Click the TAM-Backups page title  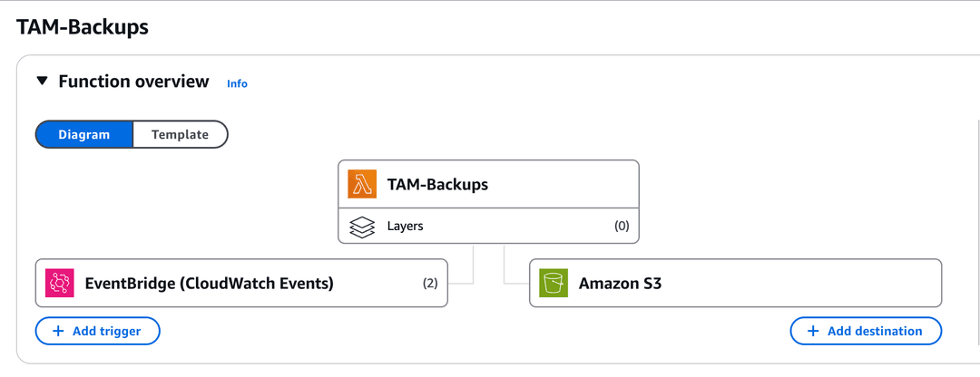83,27
